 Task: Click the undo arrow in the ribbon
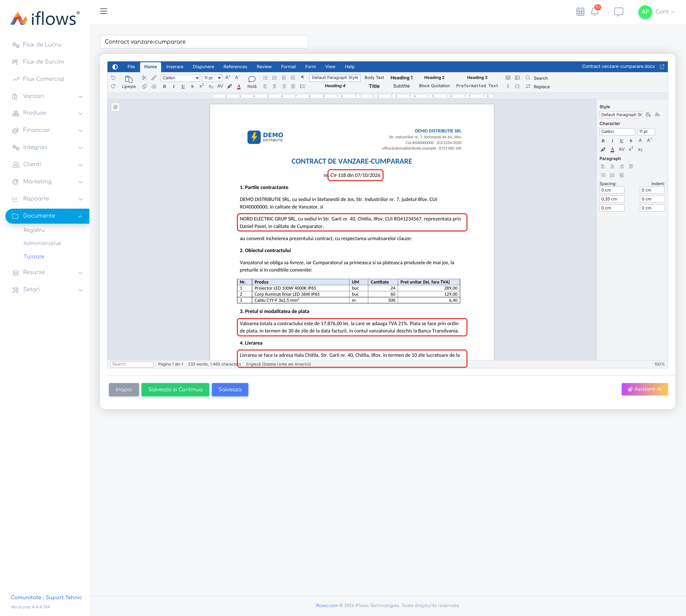(113, 78)
